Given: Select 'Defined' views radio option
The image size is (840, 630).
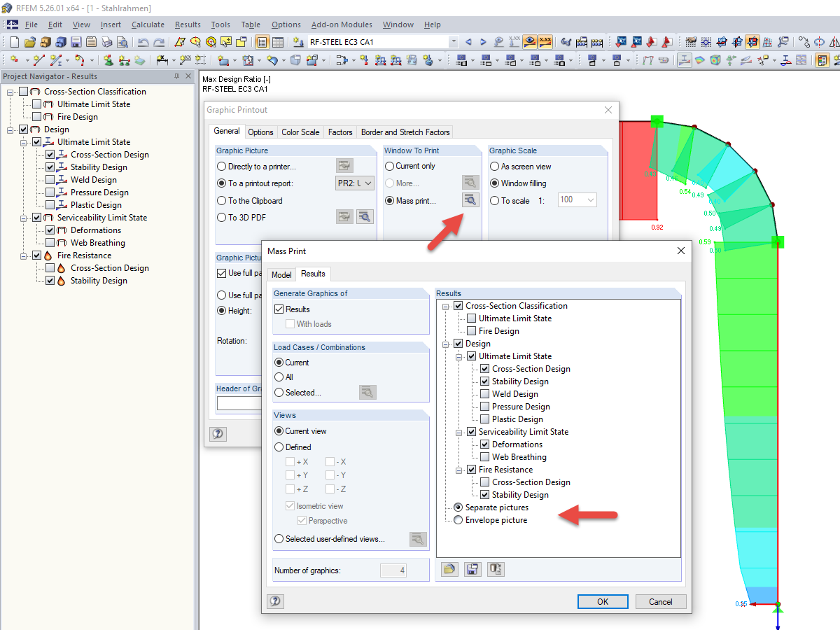Looking at the screenshot, I should coord(279,447).
